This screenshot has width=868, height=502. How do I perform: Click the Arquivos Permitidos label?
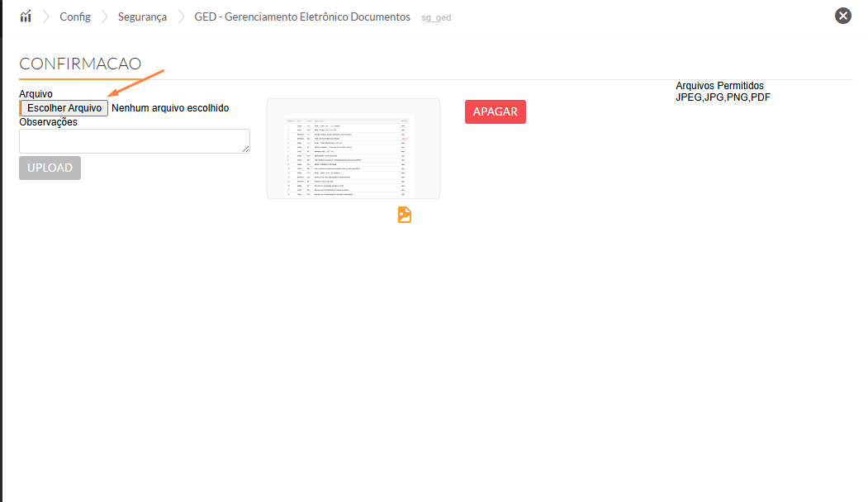719,86
